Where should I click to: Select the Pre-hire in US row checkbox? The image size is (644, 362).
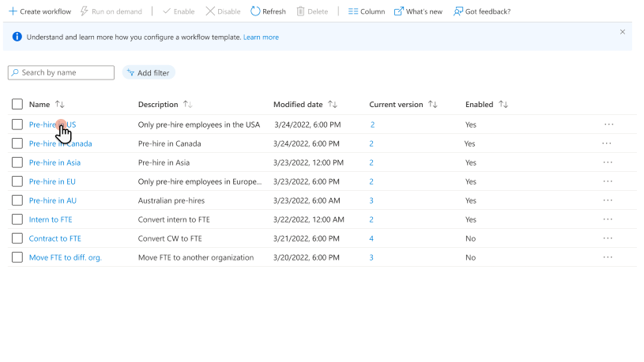point(17,125)
